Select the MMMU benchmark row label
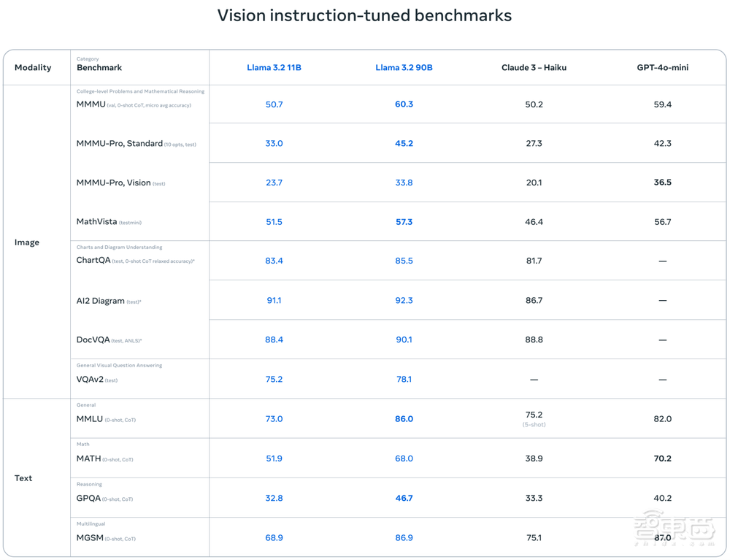730x560 pixels. 91,104
